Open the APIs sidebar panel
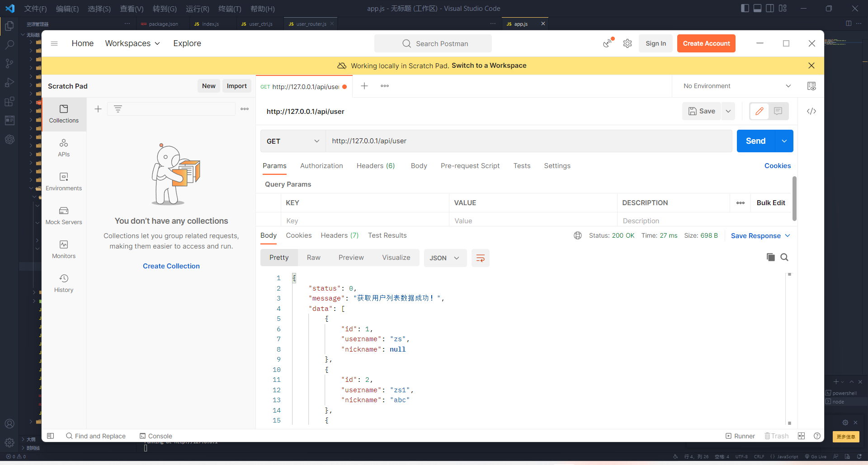Image resolution: width=868 pixels, height=465 pixels. [x=63, y=148]
